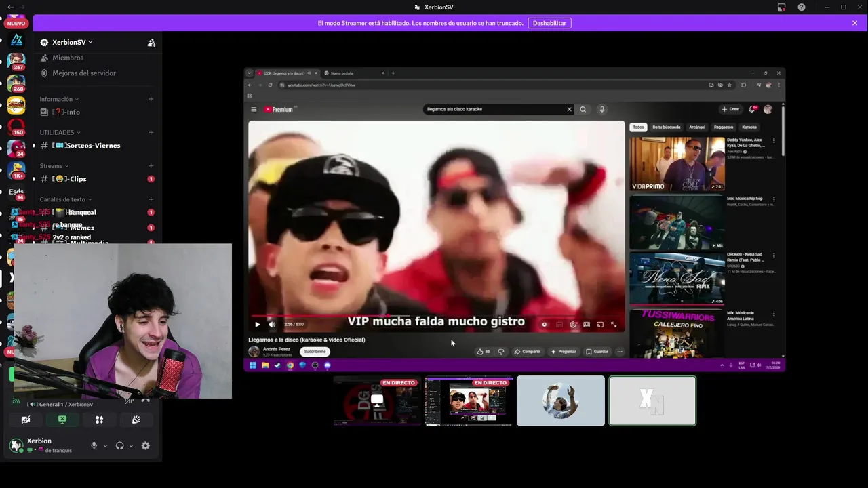Select the first EN DIRECTO stream thumbnail
The height and width of the screenshot is (488, 868).
click(x=376, y=401)
